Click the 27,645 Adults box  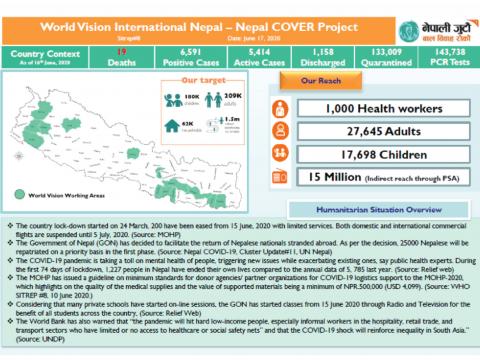coord(384,131)
